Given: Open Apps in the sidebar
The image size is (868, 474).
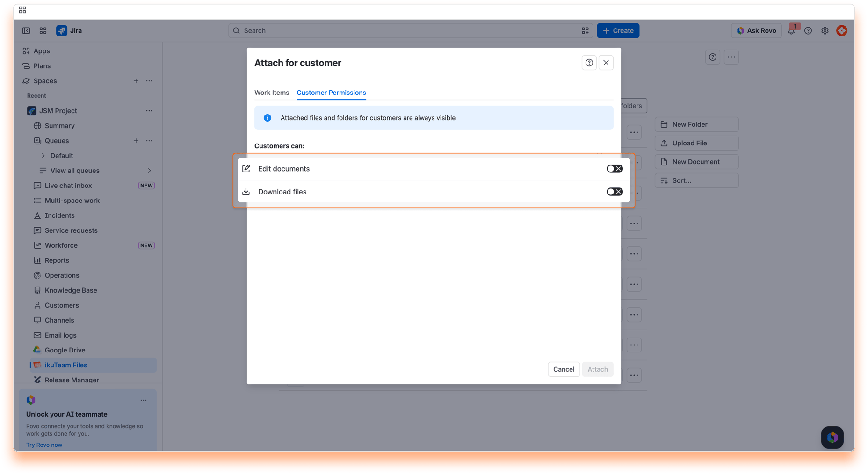Looking at the screenshot, I should tap(42, 51).
